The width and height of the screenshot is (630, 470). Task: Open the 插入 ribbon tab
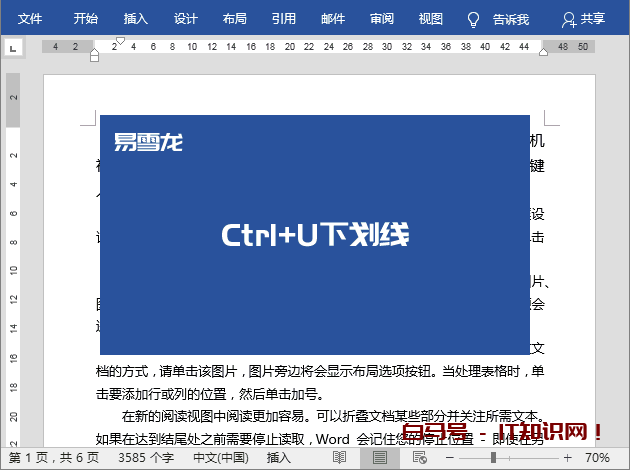click(136, 19)
